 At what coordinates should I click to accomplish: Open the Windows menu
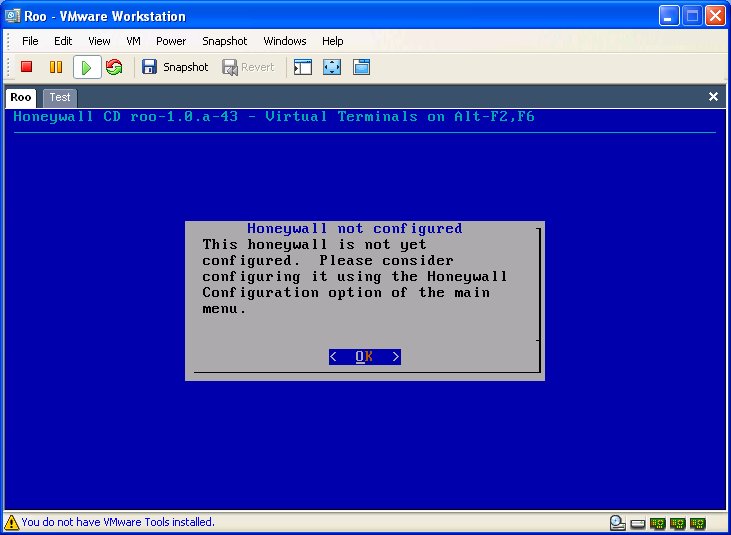285,41
